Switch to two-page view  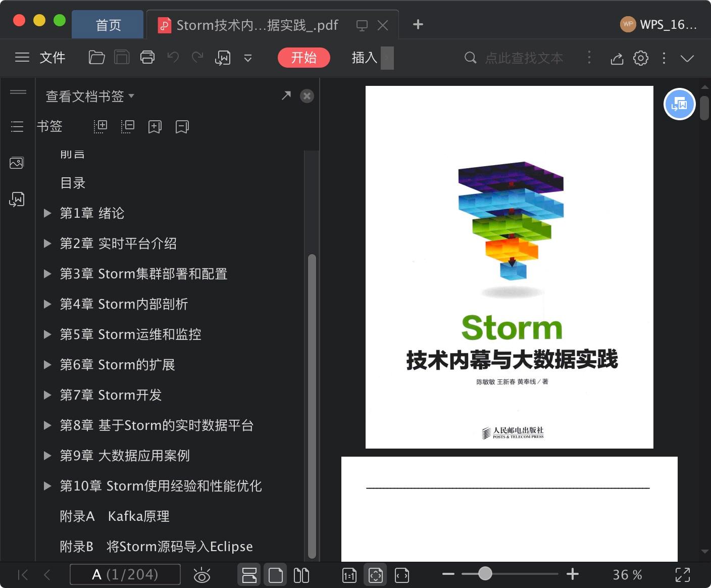pos(301,575)
